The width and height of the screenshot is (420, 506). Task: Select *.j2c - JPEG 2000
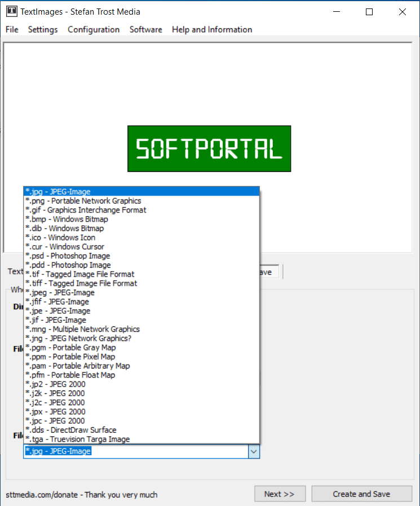(x=142, y=402)
